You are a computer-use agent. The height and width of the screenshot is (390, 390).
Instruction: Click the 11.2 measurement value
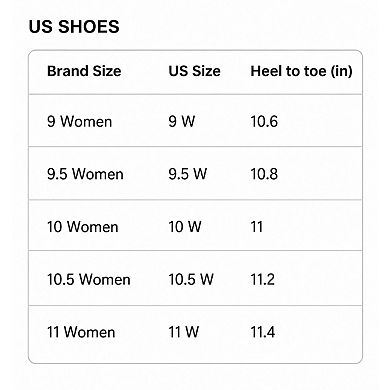(263, 279)
